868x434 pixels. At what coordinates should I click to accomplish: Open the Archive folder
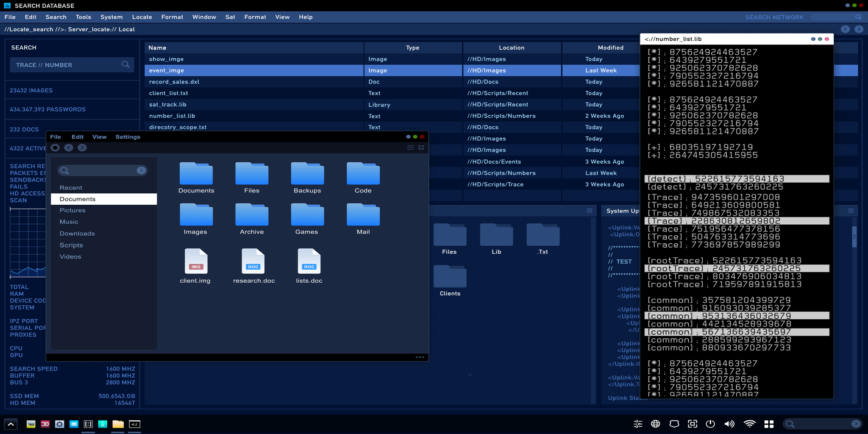coord(252,219)
